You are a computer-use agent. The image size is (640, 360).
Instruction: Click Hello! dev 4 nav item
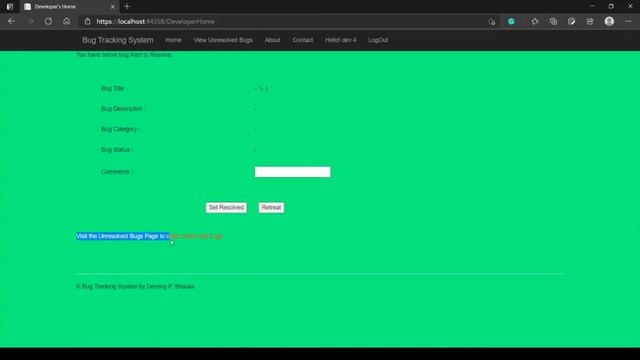341,40
